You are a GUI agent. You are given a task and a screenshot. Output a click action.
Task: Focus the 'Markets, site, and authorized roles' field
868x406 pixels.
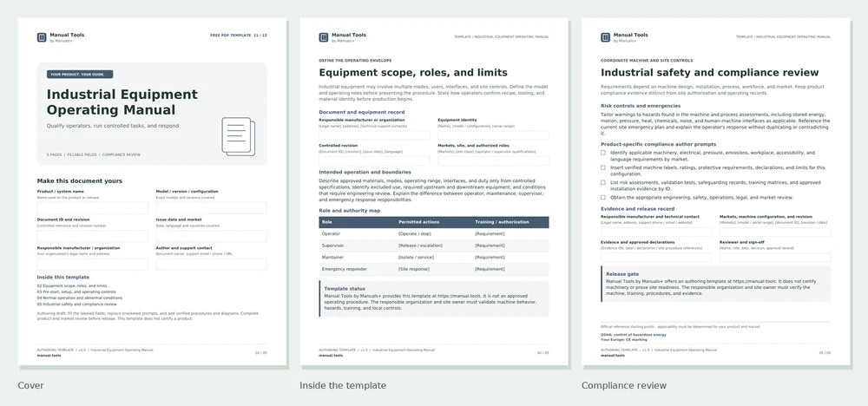pyautogui.click(x=493, y=161)
